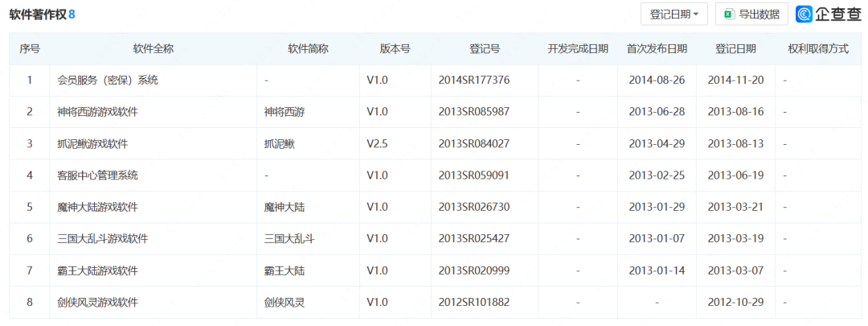
Task: Click the 序号 column header
Action: coord(30,49)
